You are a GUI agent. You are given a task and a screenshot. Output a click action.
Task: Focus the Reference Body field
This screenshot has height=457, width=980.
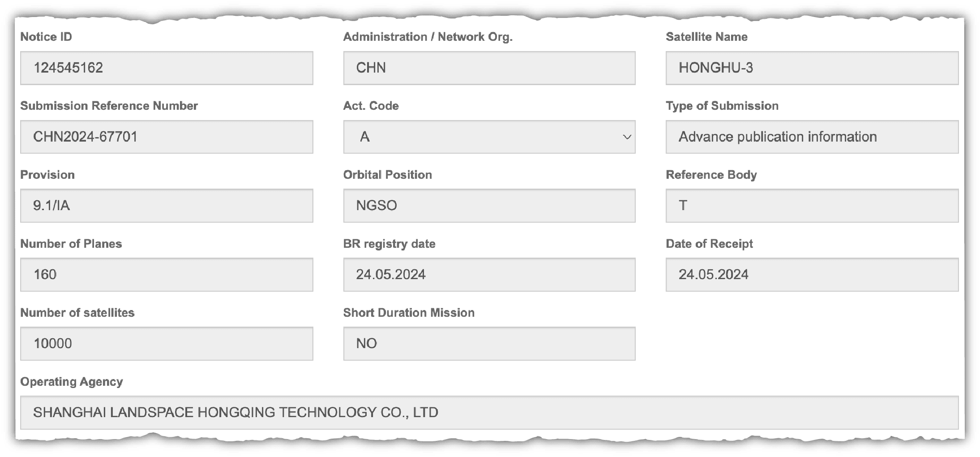811,206
